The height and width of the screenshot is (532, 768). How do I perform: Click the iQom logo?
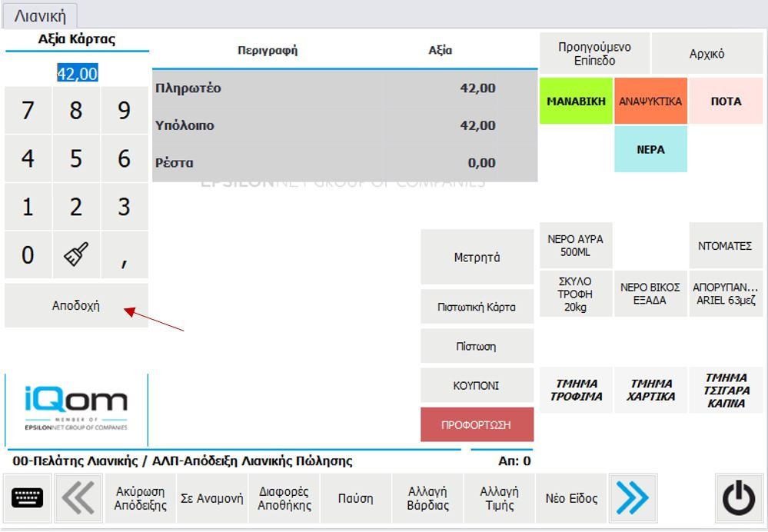point(76,407)
